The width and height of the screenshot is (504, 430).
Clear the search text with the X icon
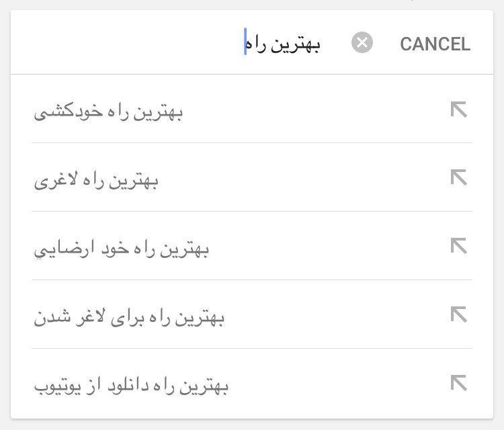[362, 44]
